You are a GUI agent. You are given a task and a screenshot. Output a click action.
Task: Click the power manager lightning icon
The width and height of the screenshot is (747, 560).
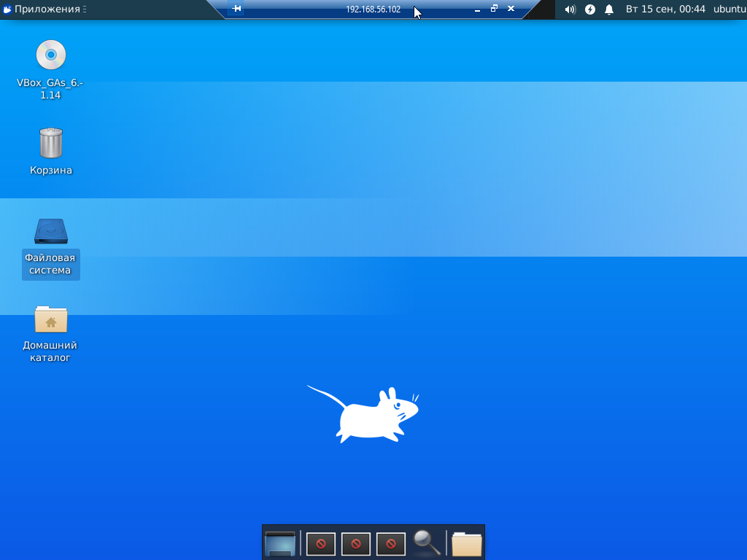pos(590,9)
